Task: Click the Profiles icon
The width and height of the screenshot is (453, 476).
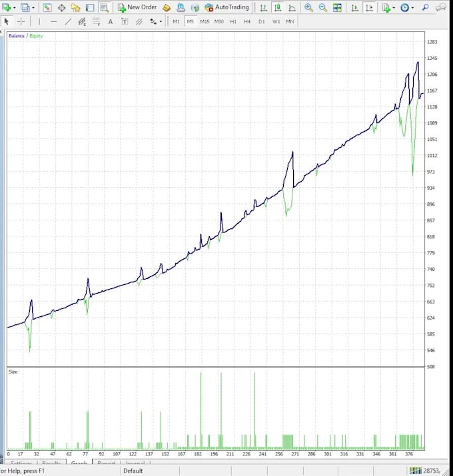Action: pos(25,7)
